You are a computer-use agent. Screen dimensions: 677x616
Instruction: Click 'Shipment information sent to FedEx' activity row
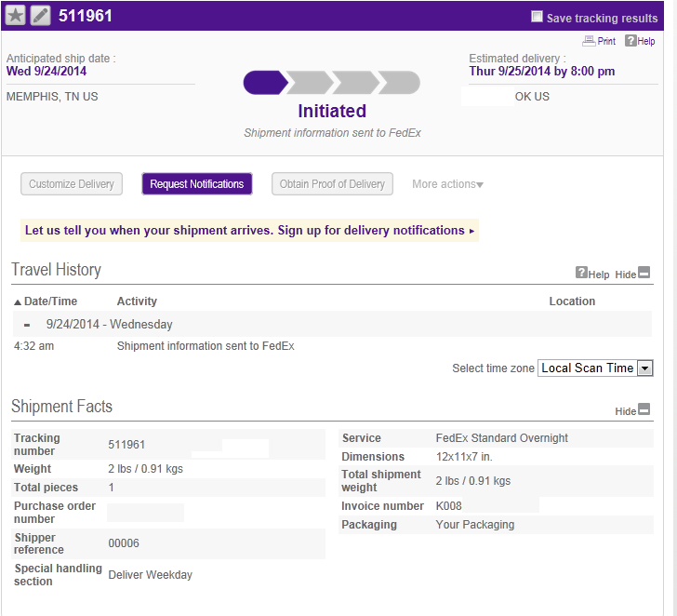tap(206, 346)
